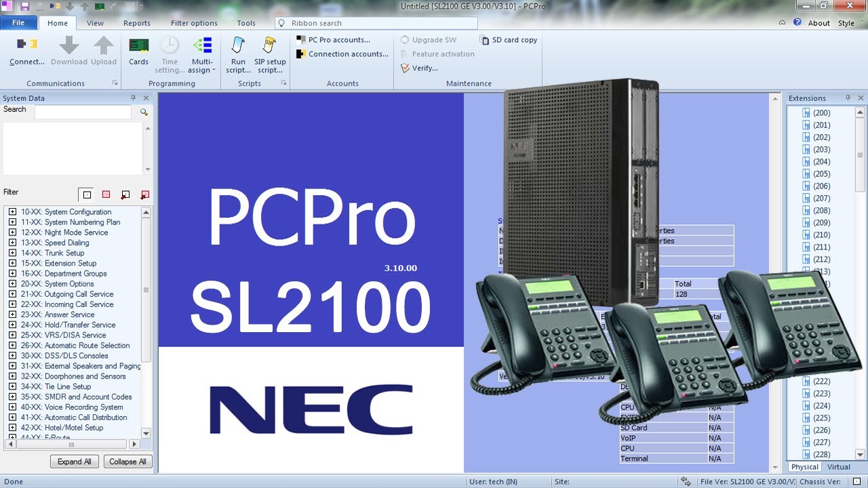Select 35-XX: SMDR and Account Codes

coord(76,397)
